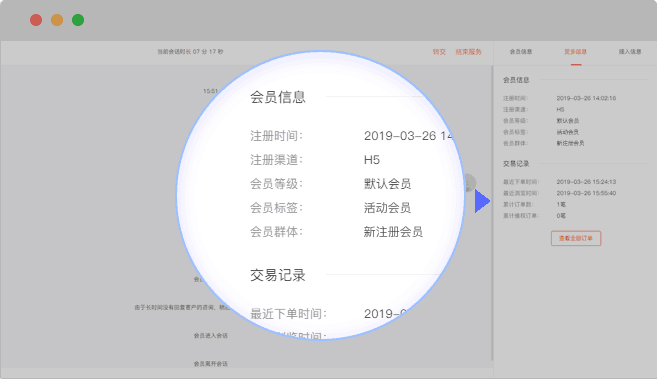The width and height of the screenshot is (657, 380).
Task: Click the 由于长时间没有回复客户 notice in chat
Action: coord(182,308)
